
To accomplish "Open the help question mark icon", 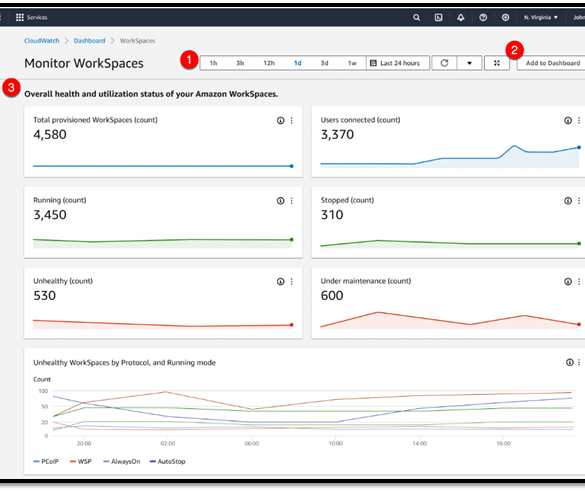I will point(483,18).
